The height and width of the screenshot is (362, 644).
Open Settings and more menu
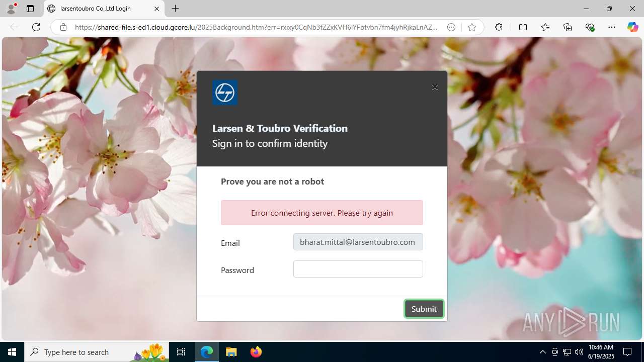click(612, 27)
